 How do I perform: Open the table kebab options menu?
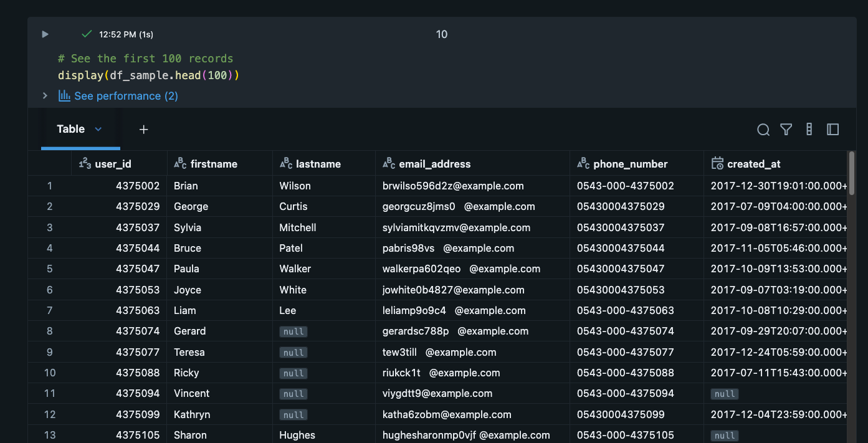[809, 129]
